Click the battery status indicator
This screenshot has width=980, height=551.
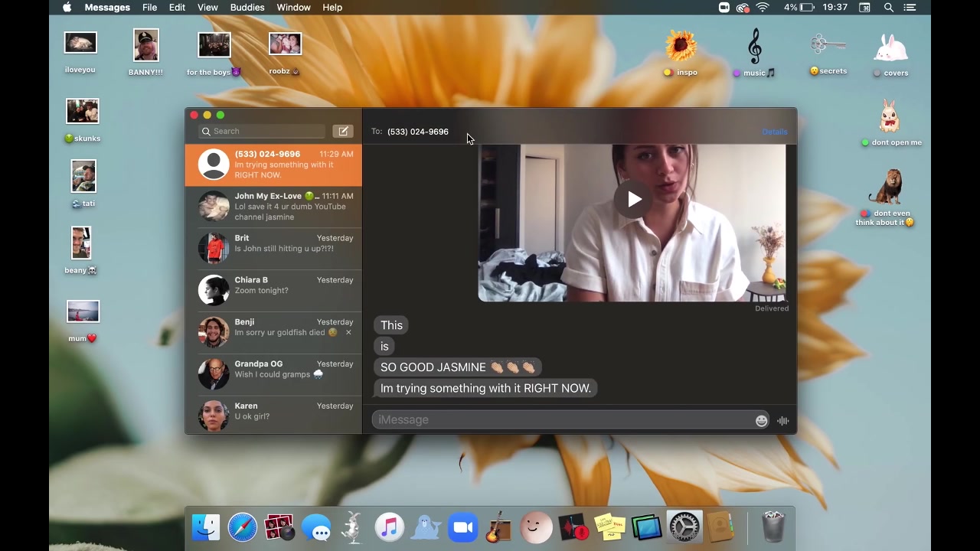coord(799,7)
